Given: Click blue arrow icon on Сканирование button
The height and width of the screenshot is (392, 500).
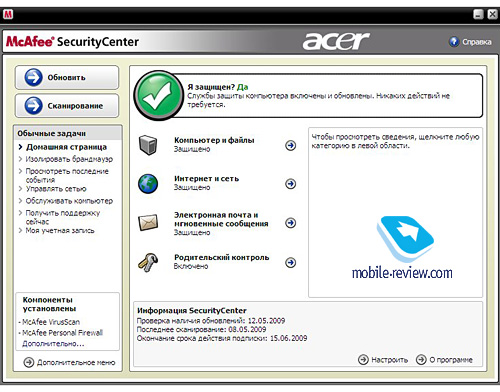Looking at the screenshot, I should (x=33, y=106).
